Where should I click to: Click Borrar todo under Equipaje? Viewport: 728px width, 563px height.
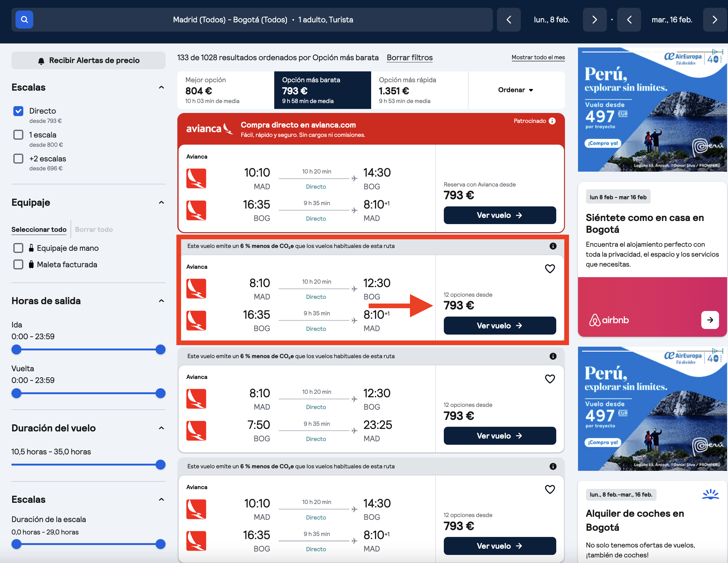pyautogui.click(x=94, y=230)
